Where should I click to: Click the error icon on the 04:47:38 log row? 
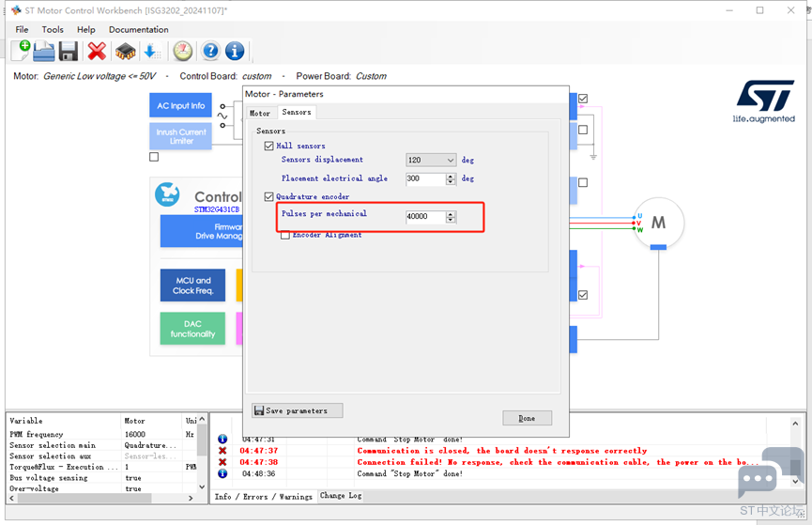[222, 462]
